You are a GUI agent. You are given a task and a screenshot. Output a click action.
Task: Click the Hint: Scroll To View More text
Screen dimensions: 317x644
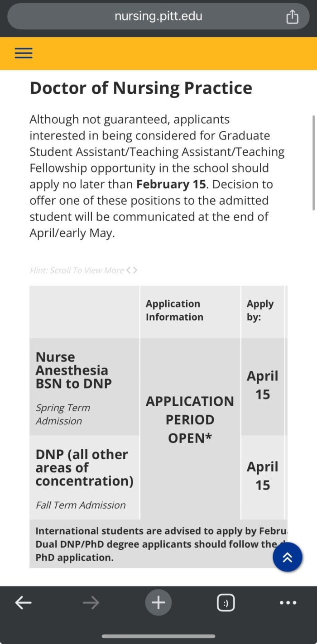click(77, 270)
